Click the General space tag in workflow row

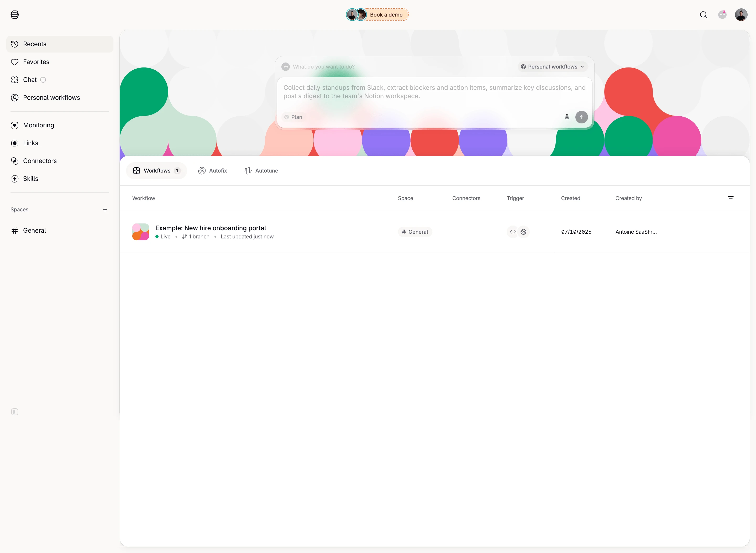[415, 232]
